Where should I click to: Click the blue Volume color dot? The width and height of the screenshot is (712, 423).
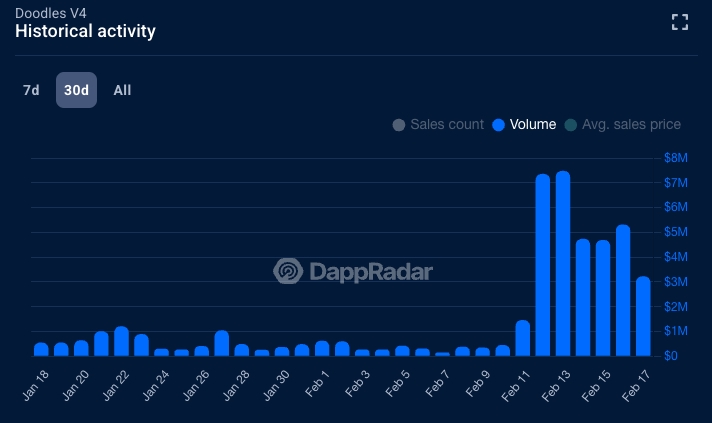[x=499, y=125]
